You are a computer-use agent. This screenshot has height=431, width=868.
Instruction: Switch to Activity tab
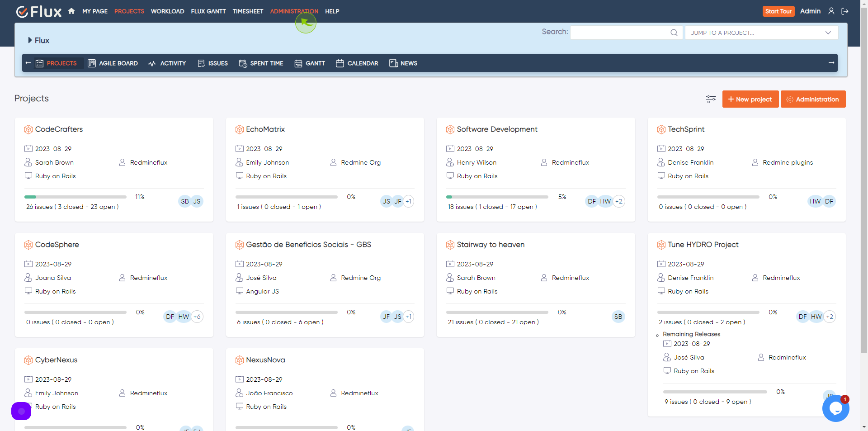point(167,63)
